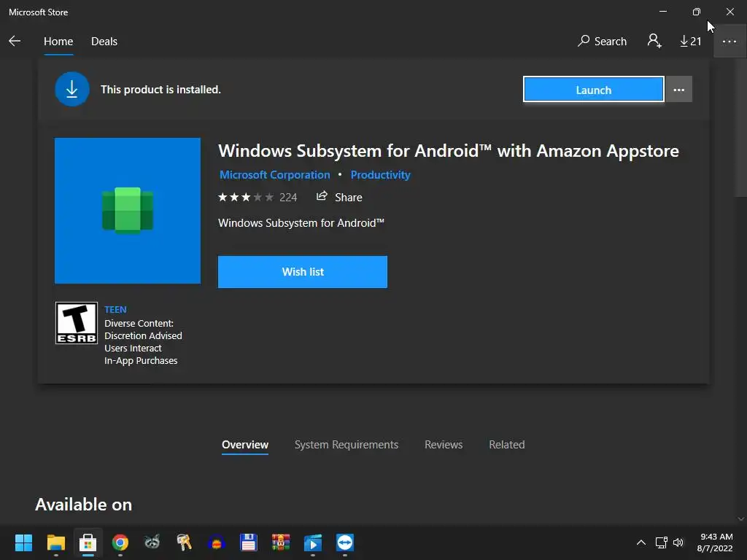The height and width of the screenshot is (560, 747).
Task: Open the media player taskbar icon
Action: tap(312, 542)
